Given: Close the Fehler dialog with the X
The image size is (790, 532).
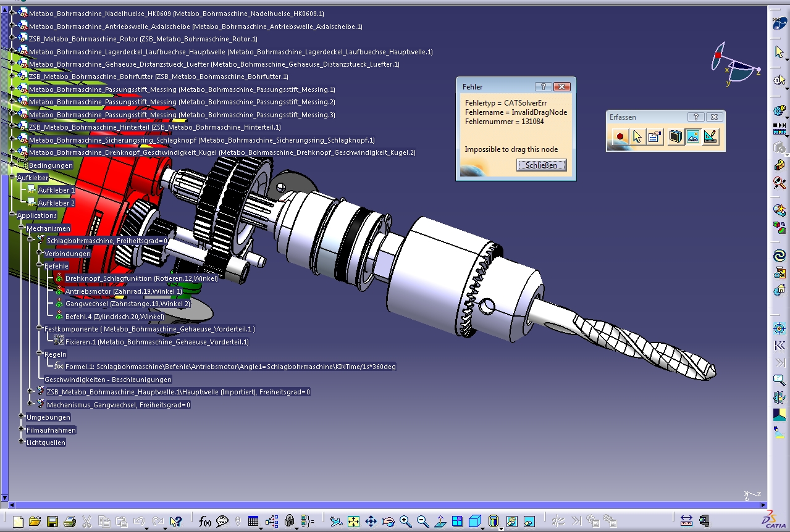Looking at the screenshot, I should click(x=561, y=87).
